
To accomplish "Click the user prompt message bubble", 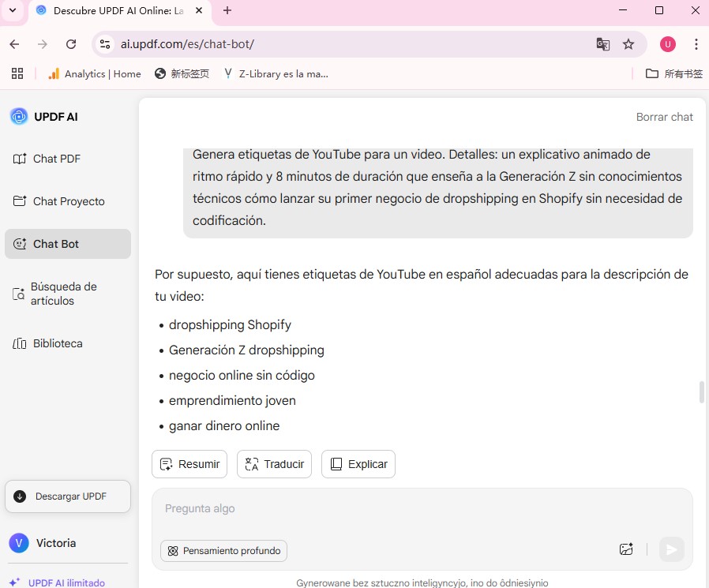I will 437,193.
